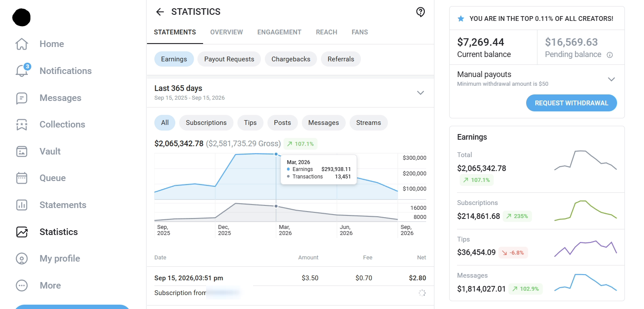Click the $3.50 amount cell

310,278
